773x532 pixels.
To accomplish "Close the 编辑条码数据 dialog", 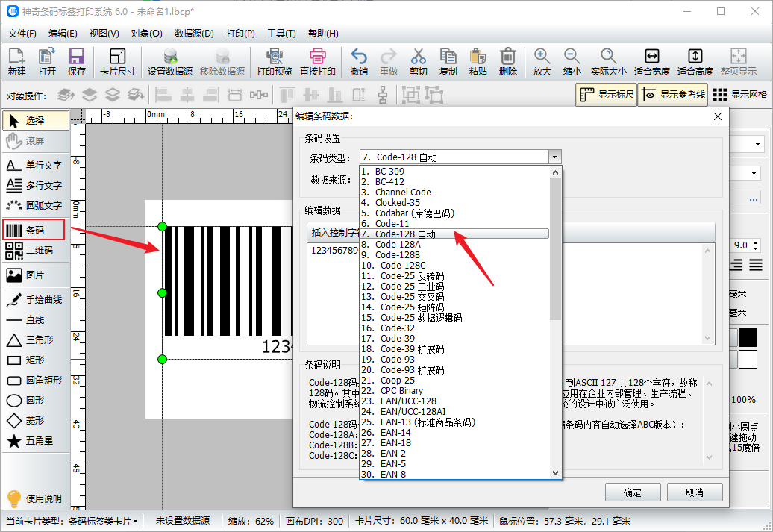I will (717, 116).
